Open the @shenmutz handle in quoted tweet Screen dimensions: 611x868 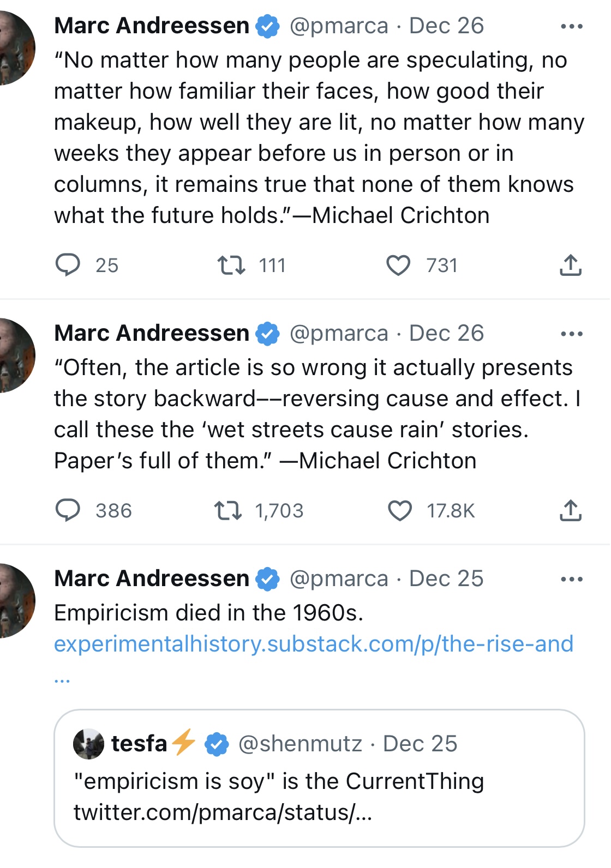click(301, 744)
